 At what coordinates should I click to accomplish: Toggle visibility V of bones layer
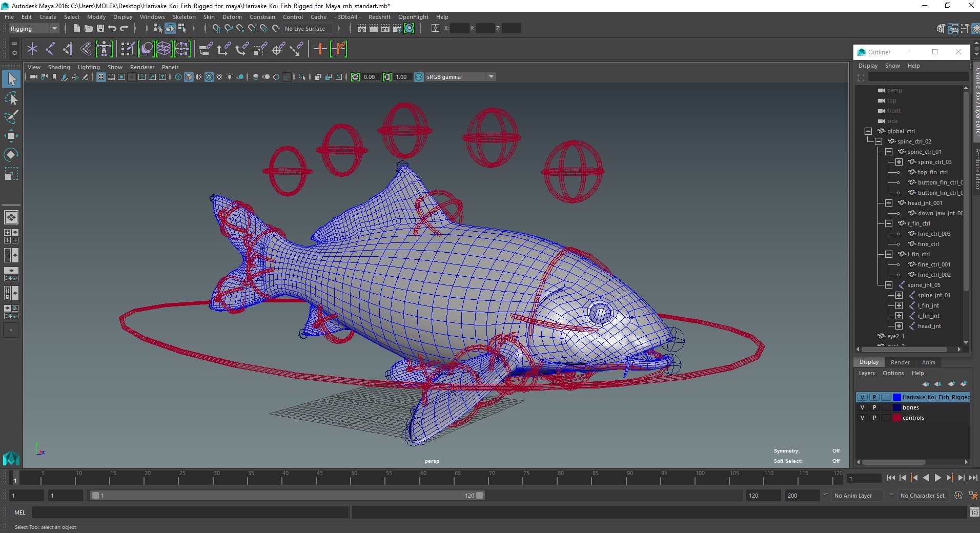[x=862, y=407]
